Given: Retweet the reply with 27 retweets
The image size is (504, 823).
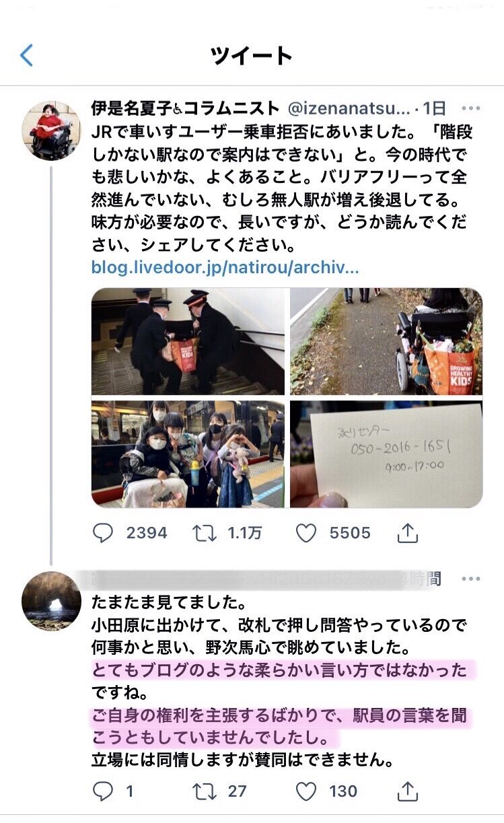Looking at the screenshot, I should click(204, 791).
